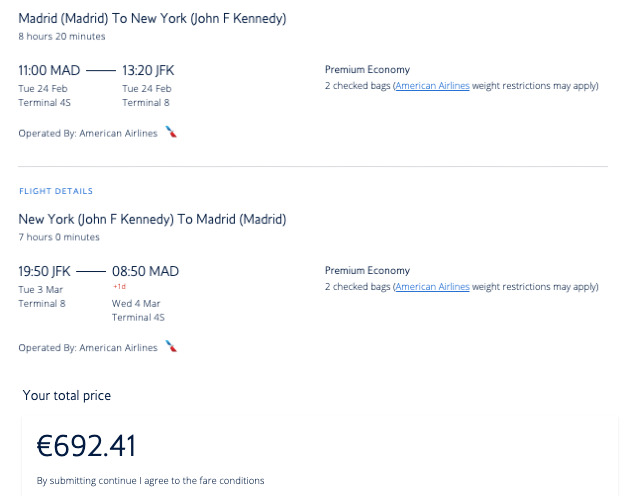Click the €692.41 total price
628x496 pixels.
pos(86,445)
